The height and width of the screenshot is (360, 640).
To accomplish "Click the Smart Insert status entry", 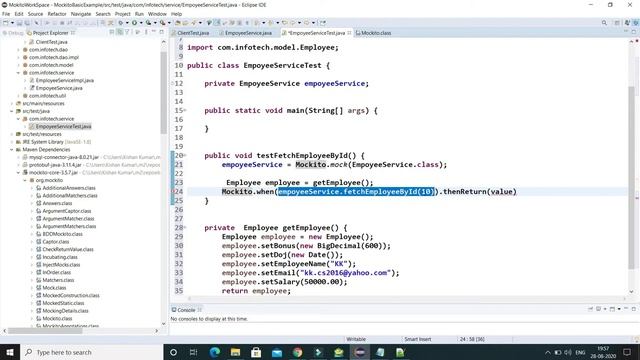I will (x=418, y=339).
